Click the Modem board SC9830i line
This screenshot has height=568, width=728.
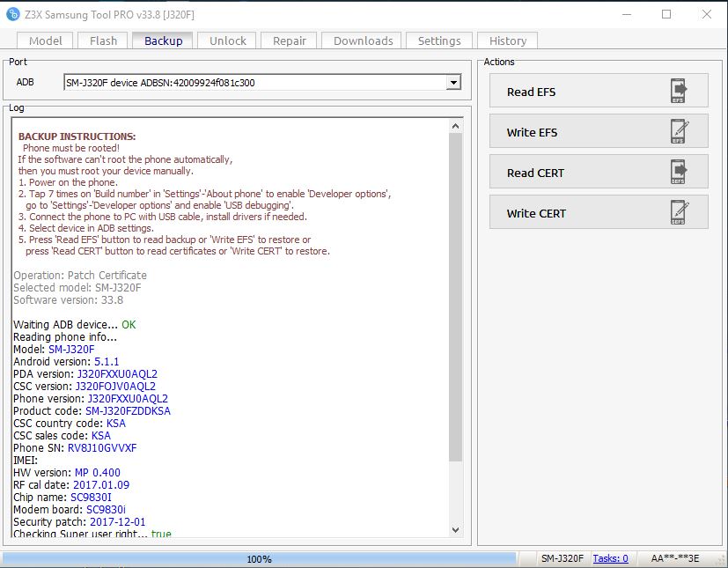click(x=70, y=510)
